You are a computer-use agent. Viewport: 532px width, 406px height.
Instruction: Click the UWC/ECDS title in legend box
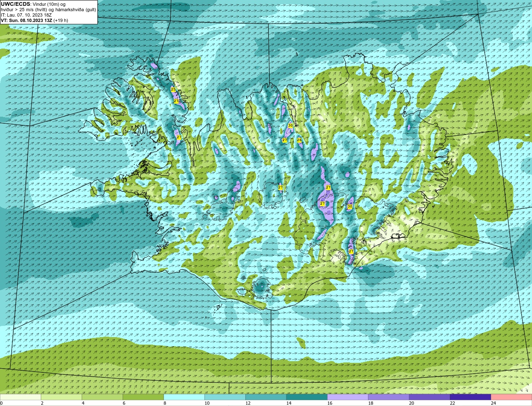[15, 4]
